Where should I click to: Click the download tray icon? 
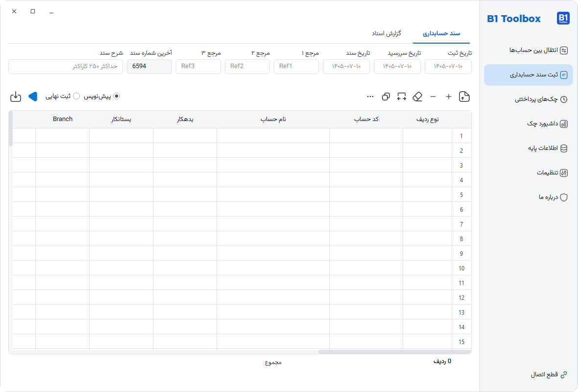click(x=16, y=97)
